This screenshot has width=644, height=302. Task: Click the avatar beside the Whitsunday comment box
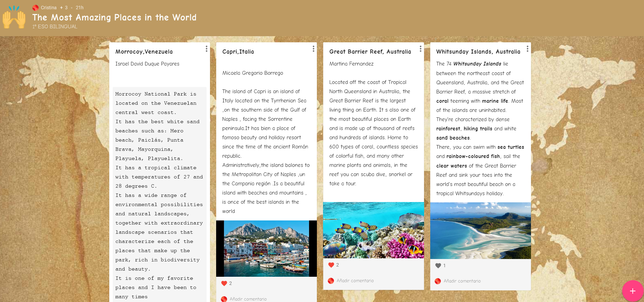(x=438, y=281)
